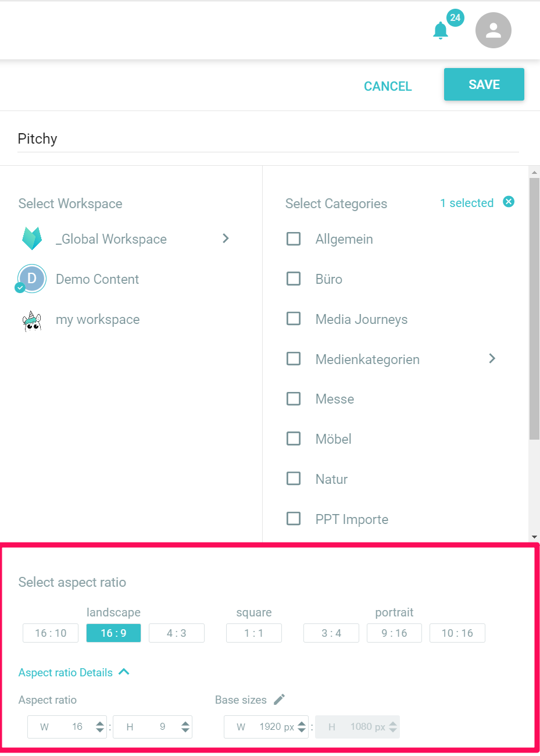Tick the Natur category checkbox
The width and height of the screenshot is (540, 756).
[x=294, y=479]
